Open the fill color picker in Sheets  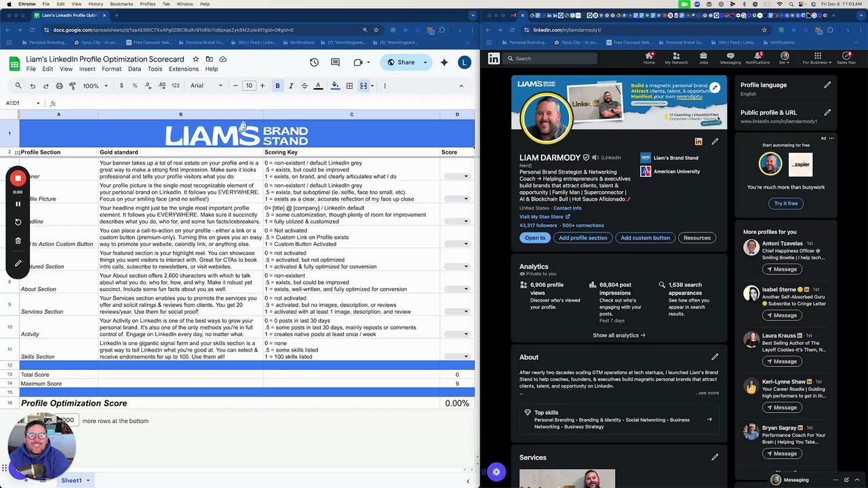[x=335, y=86]
